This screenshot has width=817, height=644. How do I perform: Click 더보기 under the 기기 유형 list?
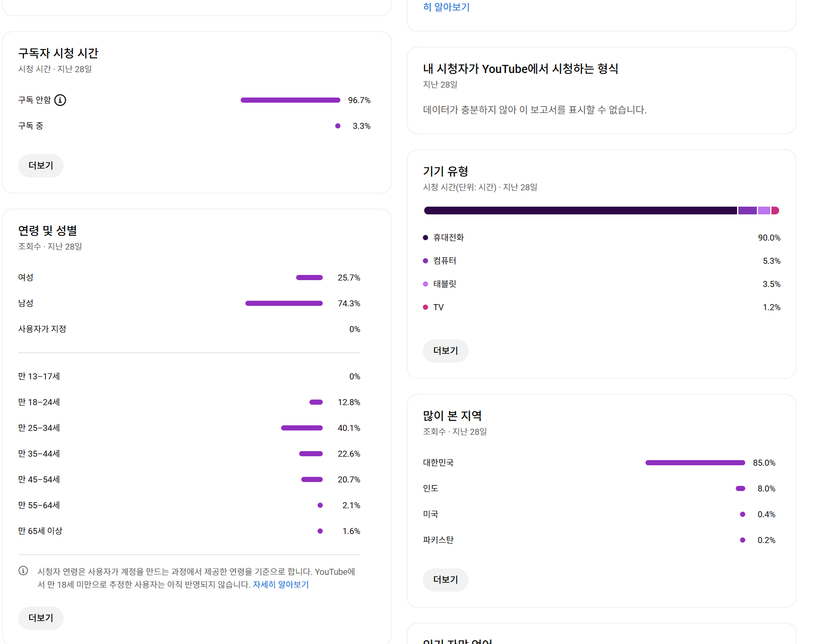coord(445,351)
